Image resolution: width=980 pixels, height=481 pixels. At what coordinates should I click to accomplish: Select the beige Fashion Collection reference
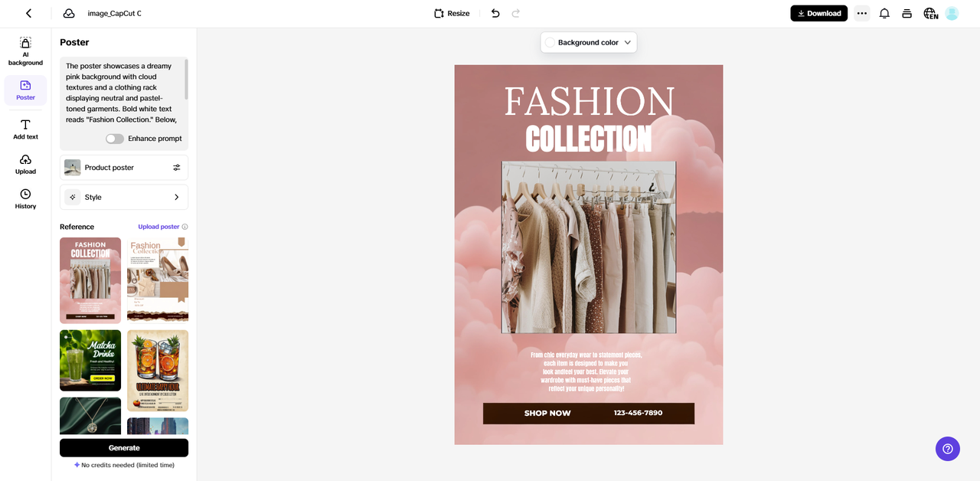pyautogui.click(x=158, y=280)
